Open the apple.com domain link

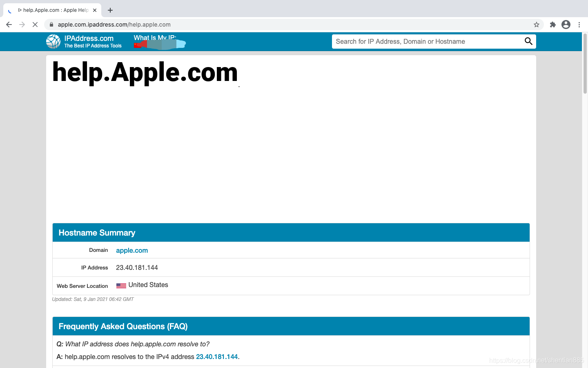[x=132, y=250]
